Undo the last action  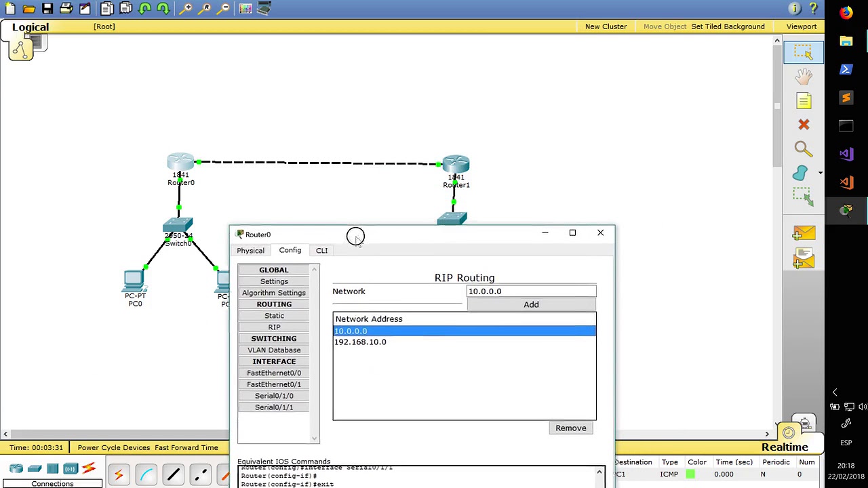[144, 9]
